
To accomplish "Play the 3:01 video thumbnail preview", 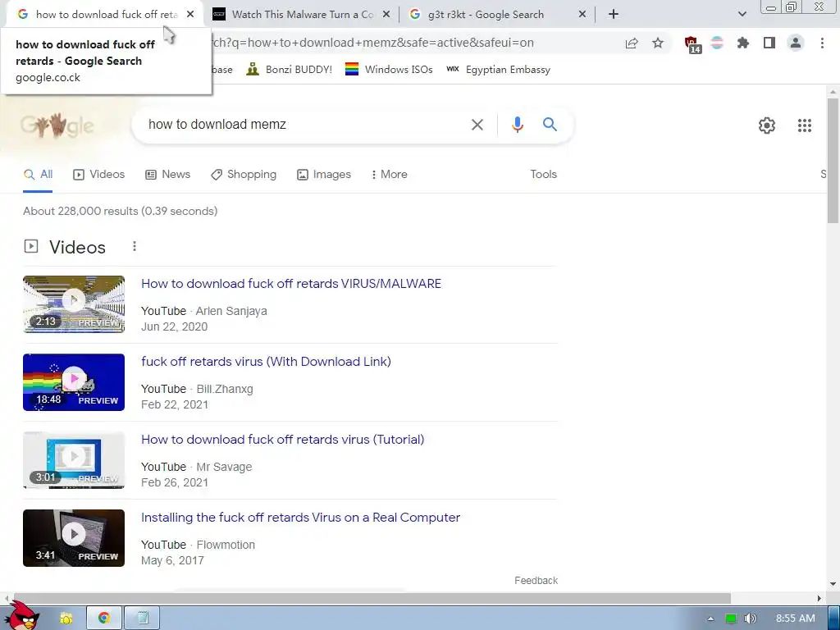I will point(74,459).
